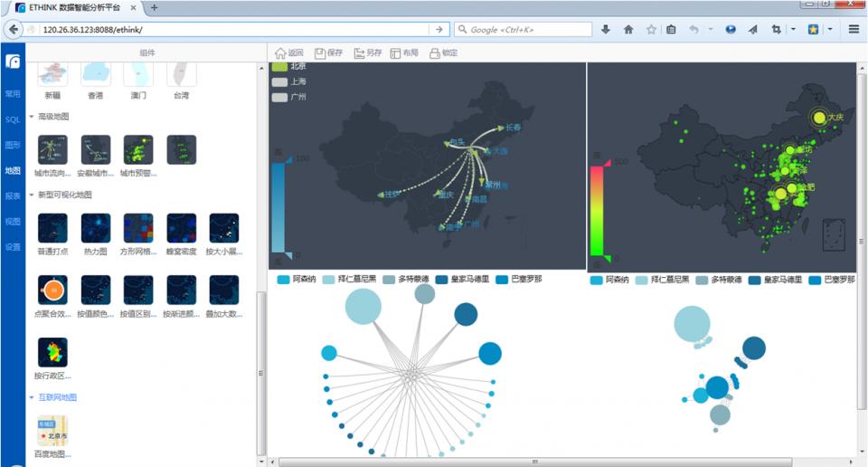Pick the 方形网格 grid map component
Screen dimensions: 868x467
[x=138, y=228]
